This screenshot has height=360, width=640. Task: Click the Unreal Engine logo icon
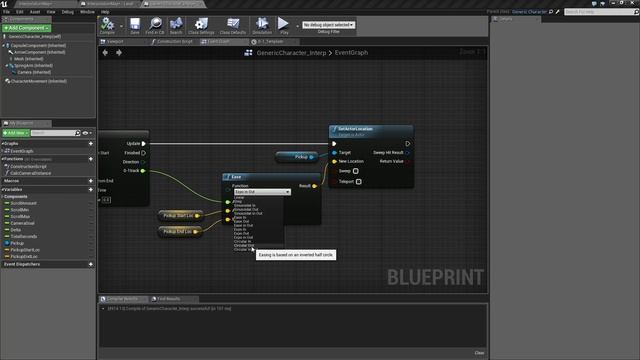(x=4, y=4)
